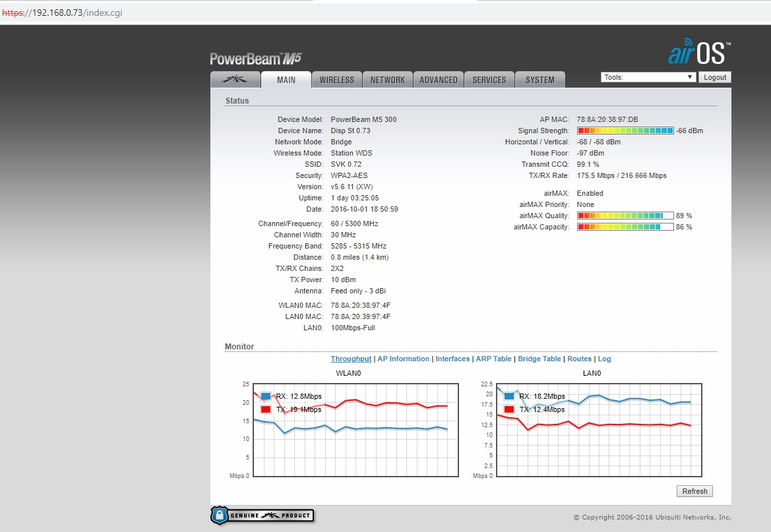This screenshot has width=771, height=532.
Task: Open the Tools dropdown
Action: point(648,77)
